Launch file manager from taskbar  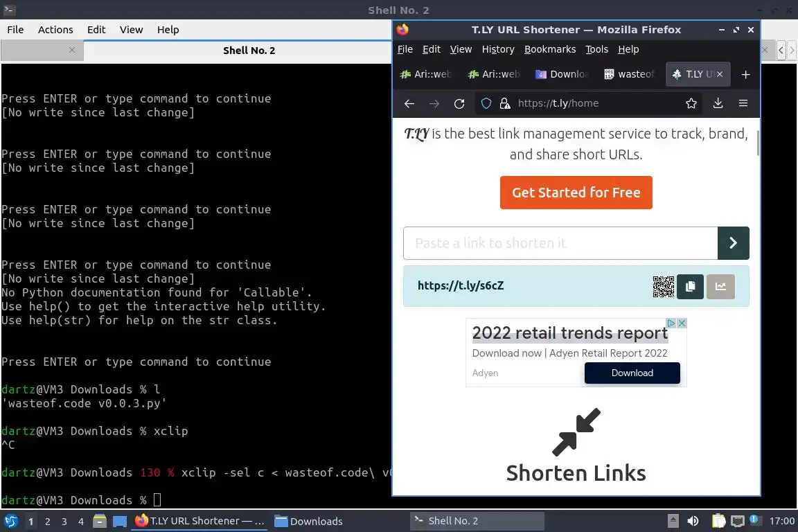[x=100, y=522]
